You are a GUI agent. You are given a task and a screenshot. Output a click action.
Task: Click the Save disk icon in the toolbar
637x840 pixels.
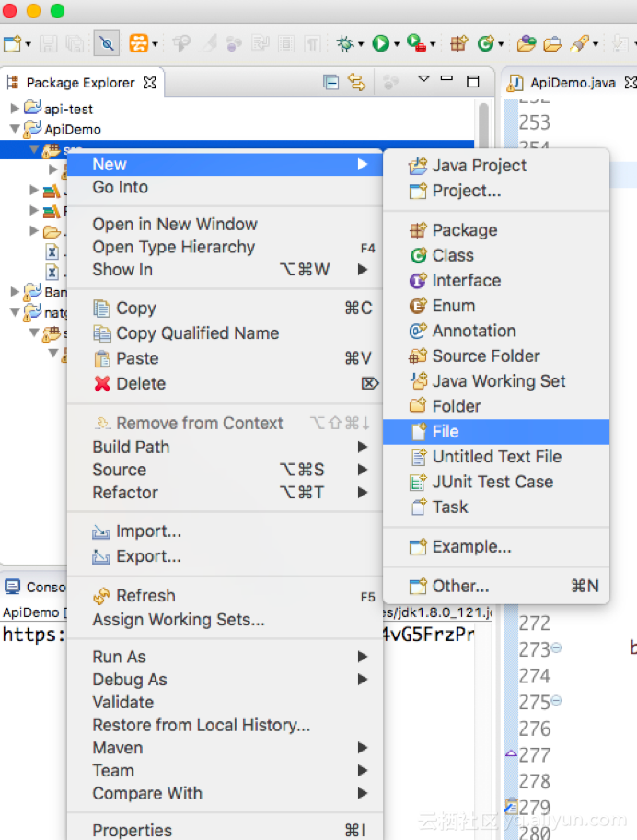[48, 43]
